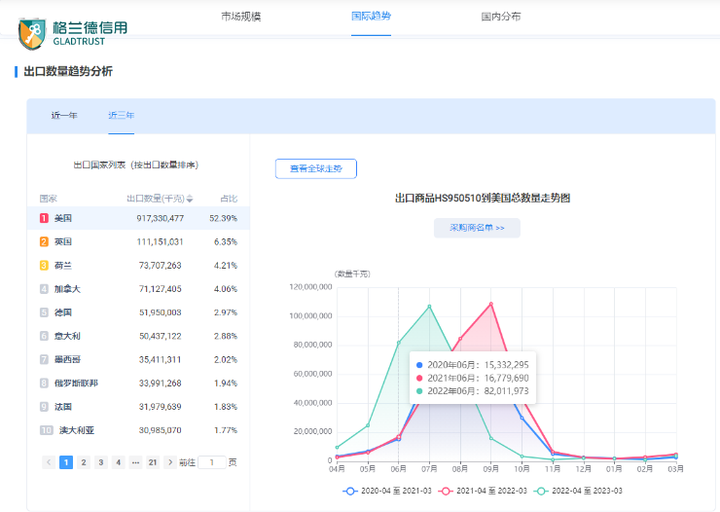Screen dimensions: 720x512
Task: Click the rank 1 red badge
Action: pyautogui.click(x=44, y=218)
